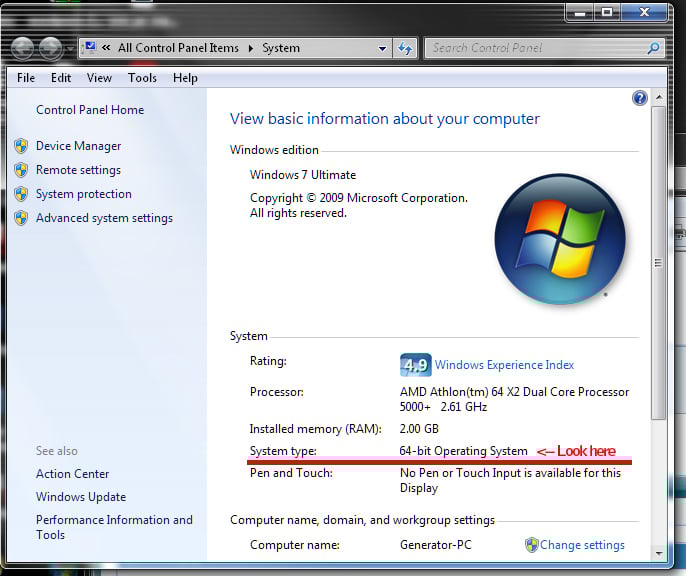Open the Tools menu
The height and width of the screenshot is (576, 686).
pyautogui.click(x=142, y=78)
